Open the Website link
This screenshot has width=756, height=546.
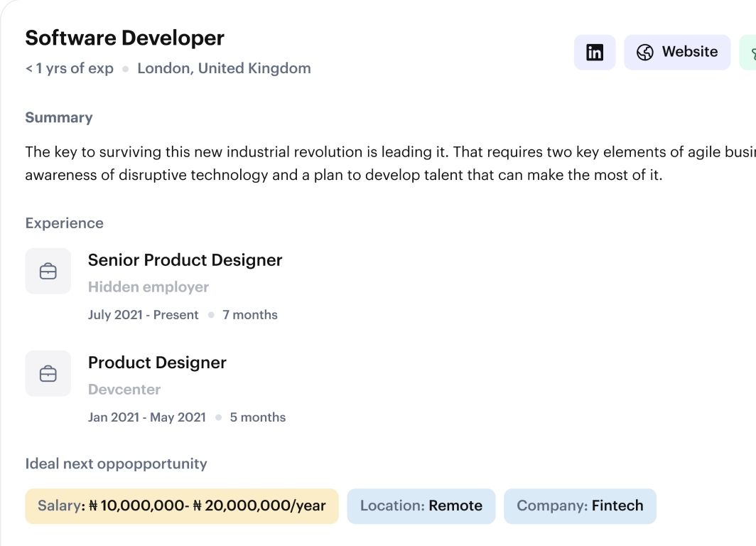(677, 52)
